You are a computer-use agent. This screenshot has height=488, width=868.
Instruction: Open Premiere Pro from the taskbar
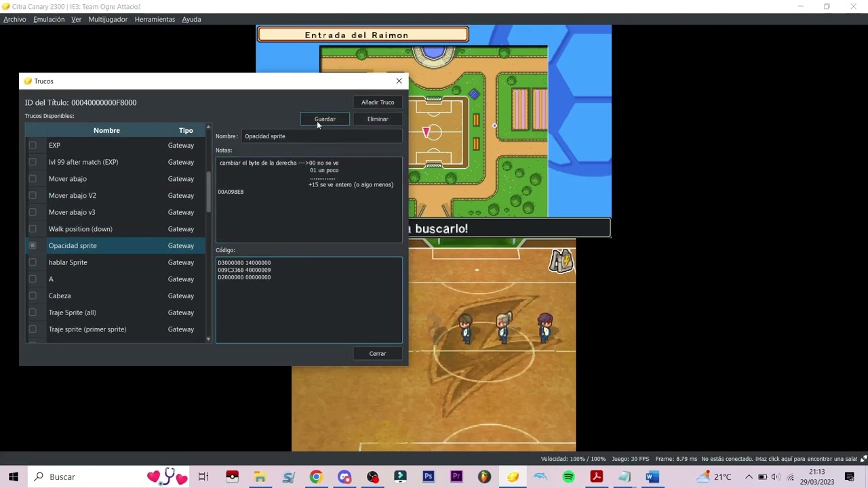pyautogui.click(x=456, y=477)
